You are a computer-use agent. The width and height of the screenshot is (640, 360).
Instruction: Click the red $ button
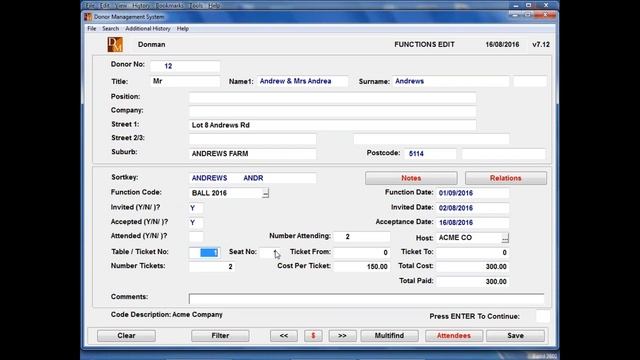(313, 336)
